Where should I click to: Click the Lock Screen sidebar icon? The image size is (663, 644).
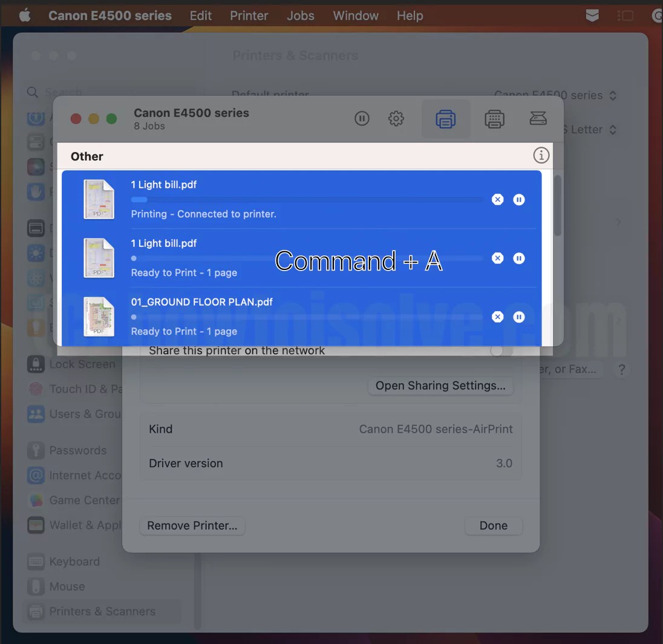(36, 364)
